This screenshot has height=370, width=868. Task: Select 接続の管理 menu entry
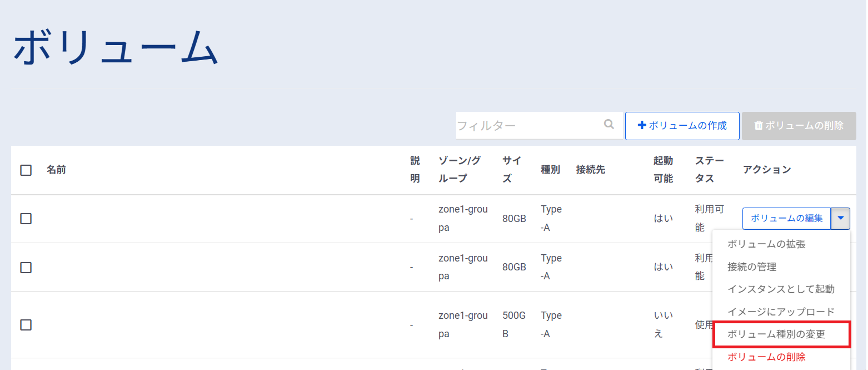click(751, 267)
